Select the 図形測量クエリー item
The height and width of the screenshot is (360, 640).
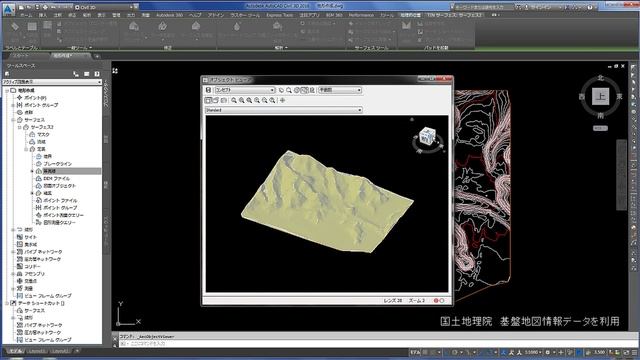(59, 222)
